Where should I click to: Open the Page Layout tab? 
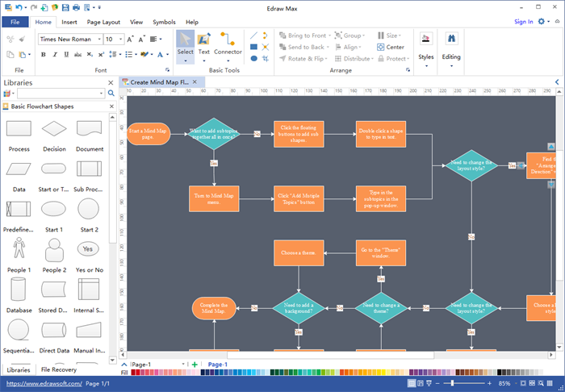coord(103,23)
